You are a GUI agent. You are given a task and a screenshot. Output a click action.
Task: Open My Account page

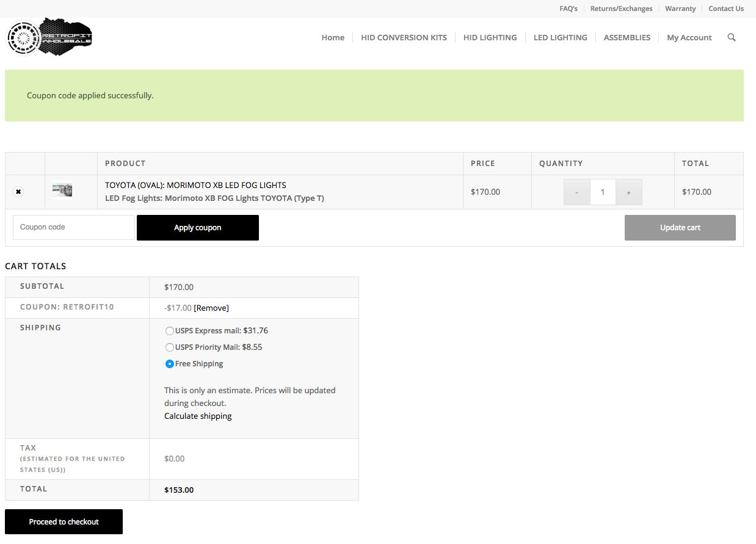click(x=689, y=37)
